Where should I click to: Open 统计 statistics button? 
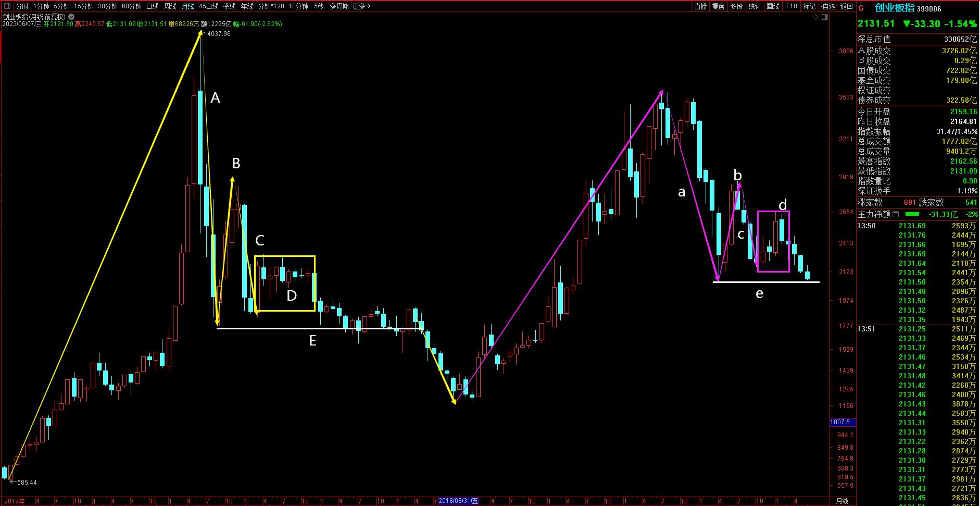point(755,6)
